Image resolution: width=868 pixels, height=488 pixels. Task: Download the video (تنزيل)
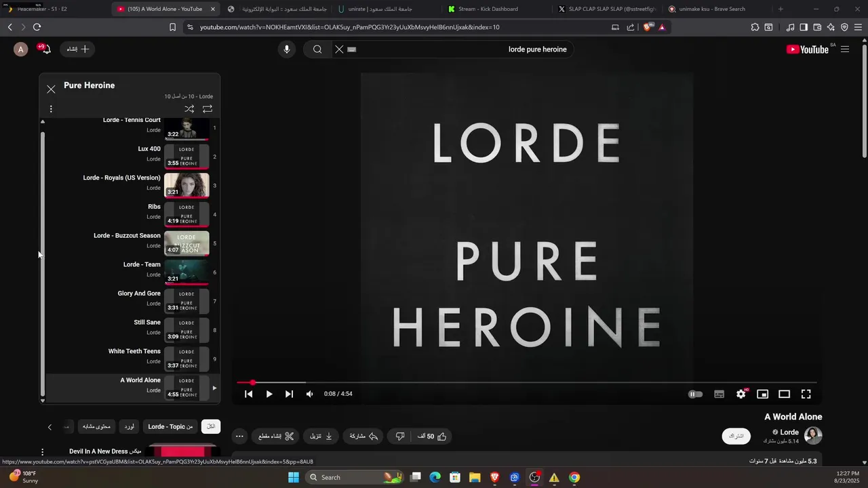click(321, 436)
